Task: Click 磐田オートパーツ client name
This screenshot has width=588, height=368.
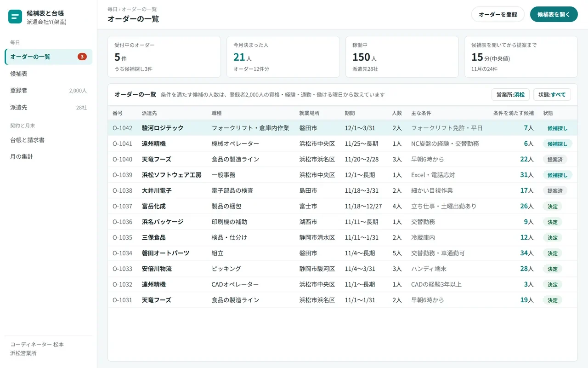Action: (x=166, y=253)
